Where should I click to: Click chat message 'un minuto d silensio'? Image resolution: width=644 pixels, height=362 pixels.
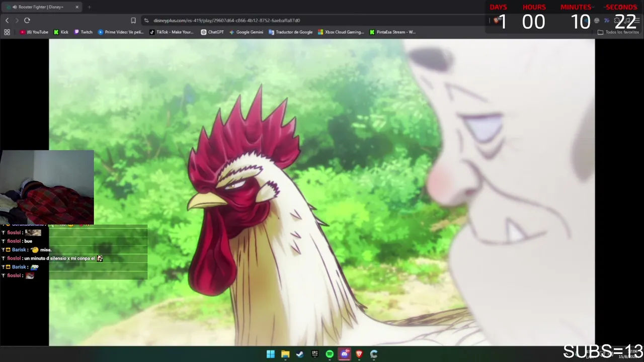tap(52, 258)
